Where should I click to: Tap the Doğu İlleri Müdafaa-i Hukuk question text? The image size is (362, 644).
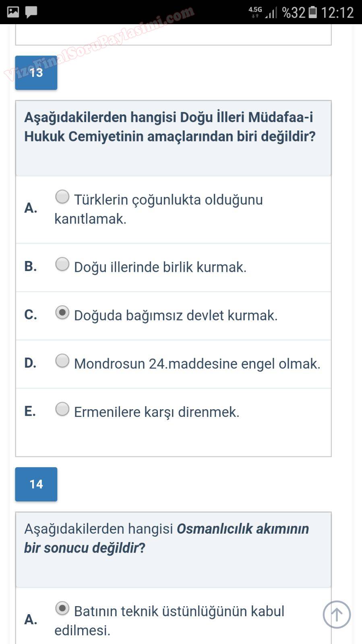point(170,127)
